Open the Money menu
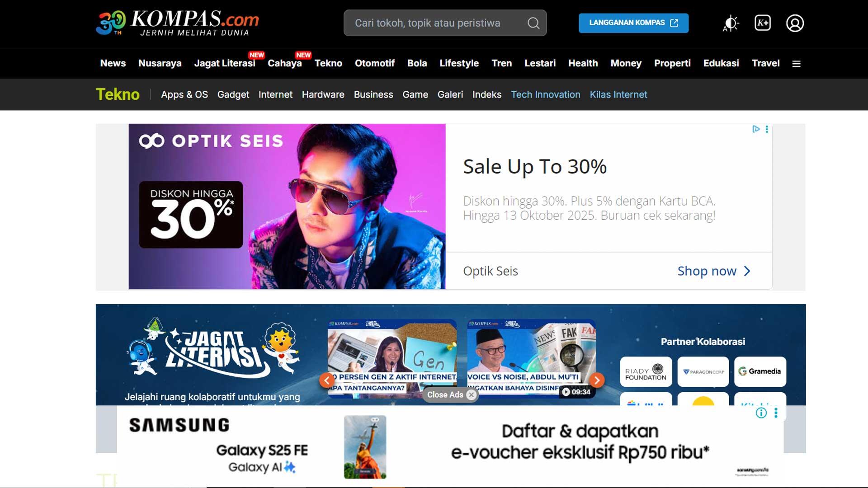868x488 pixels. (x=626, y=63)
